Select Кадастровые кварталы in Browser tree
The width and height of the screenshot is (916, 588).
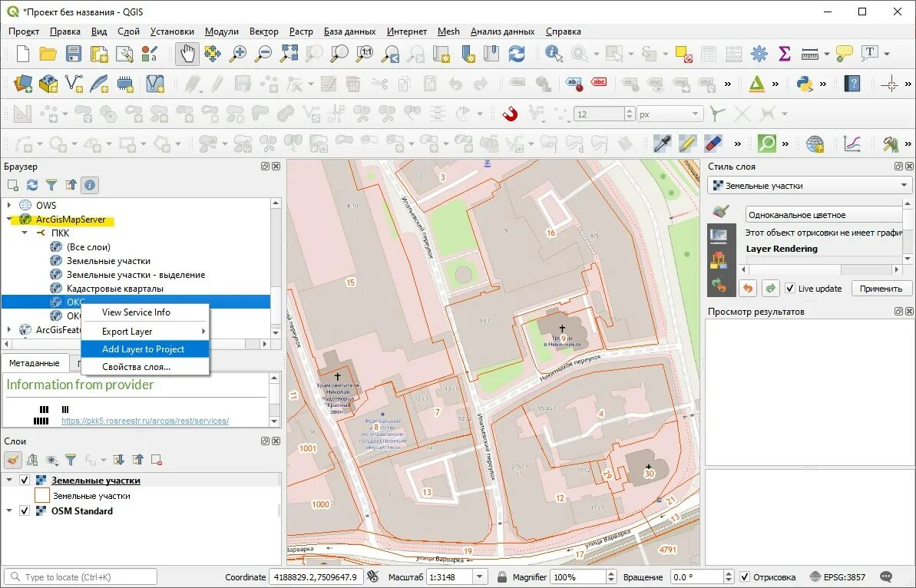point(115,289)
